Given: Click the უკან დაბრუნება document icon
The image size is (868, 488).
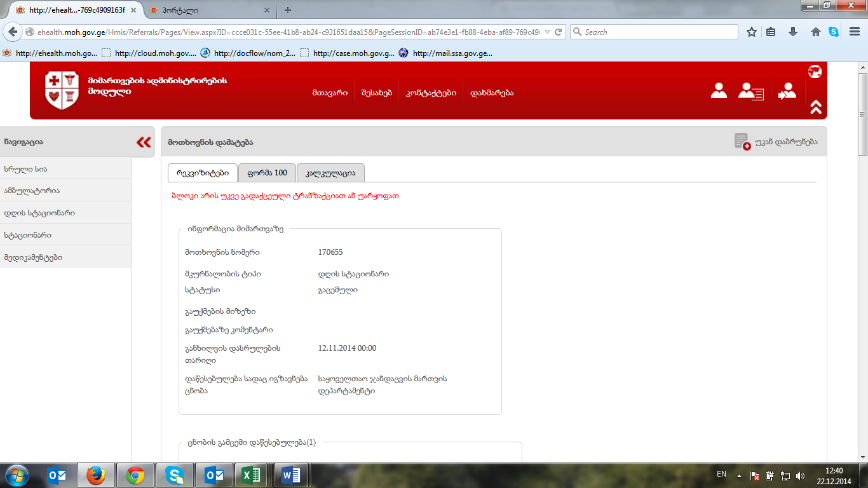Looking at the screenshot, I should (742, 142).
